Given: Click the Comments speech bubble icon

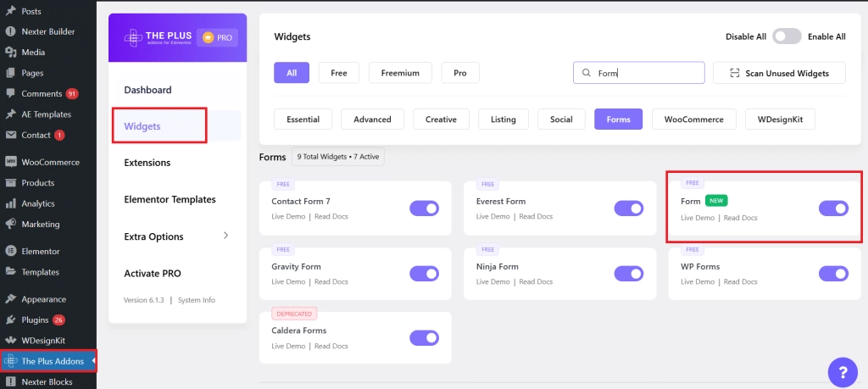Looking at the screenshot, I should click(x=10, y=93).
